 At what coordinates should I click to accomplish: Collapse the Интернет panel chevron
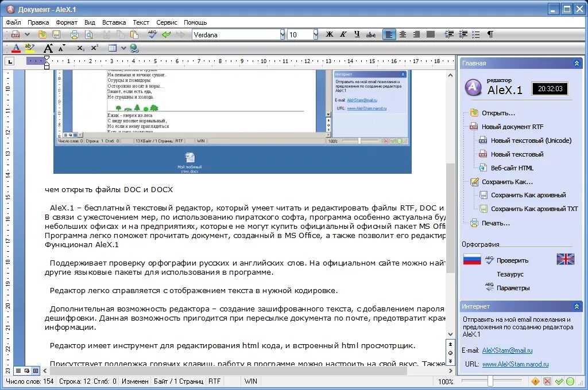coord(577,306)
